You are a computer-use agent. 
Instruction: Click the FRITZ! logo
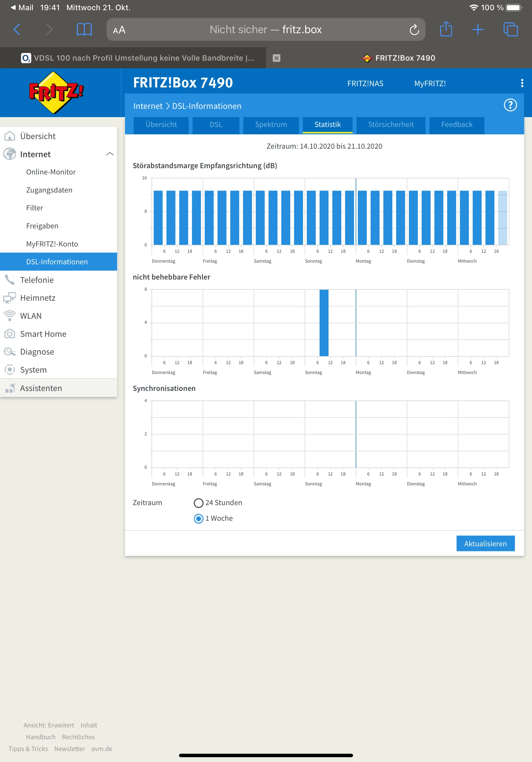[56, 92]
